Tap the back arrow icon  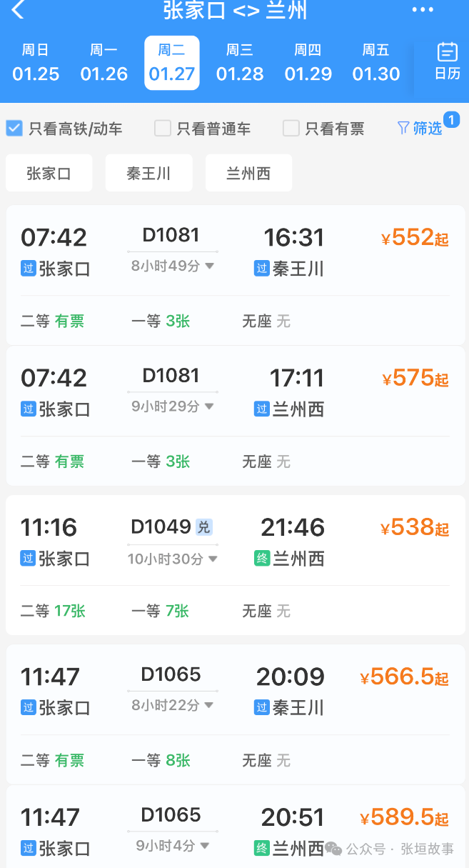18,10
